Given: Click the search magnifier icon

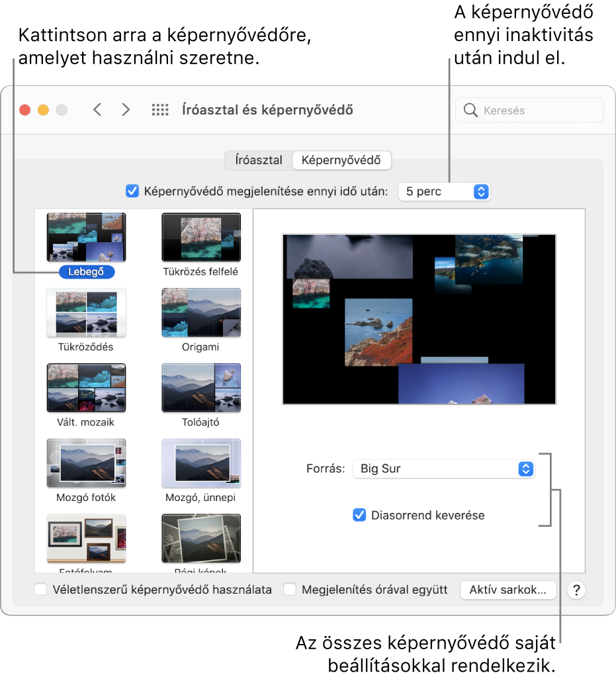Looking at the screenshot, I should pyautogui.click(x=470, y=110).
